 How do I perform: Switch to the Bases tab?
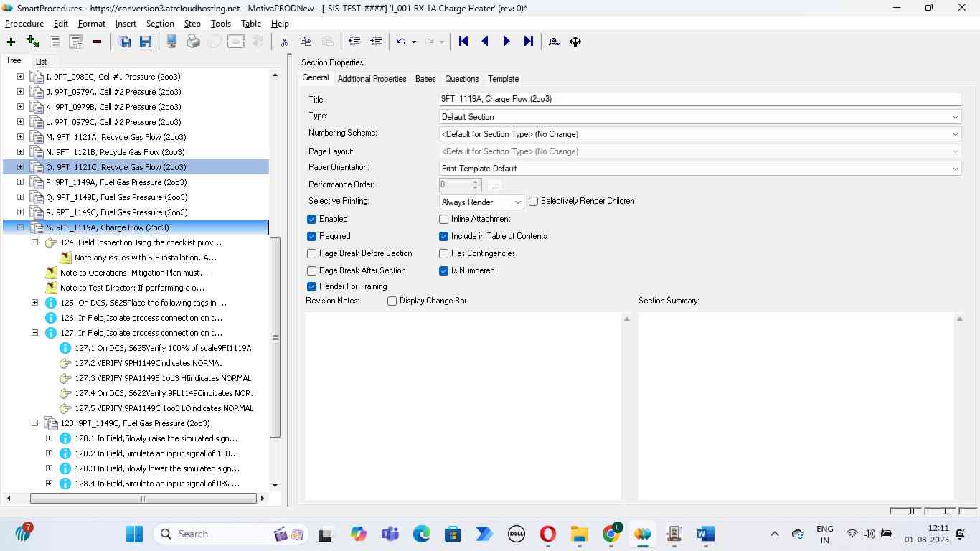pyautogui.click(x=425, y=79)
